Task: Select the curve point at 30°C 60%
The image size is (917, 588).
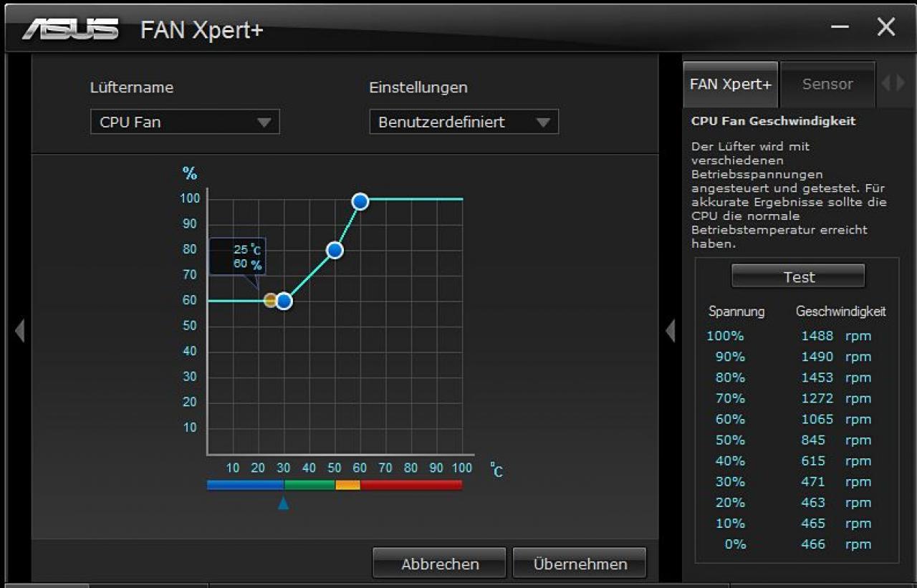Action: point(284,302)
